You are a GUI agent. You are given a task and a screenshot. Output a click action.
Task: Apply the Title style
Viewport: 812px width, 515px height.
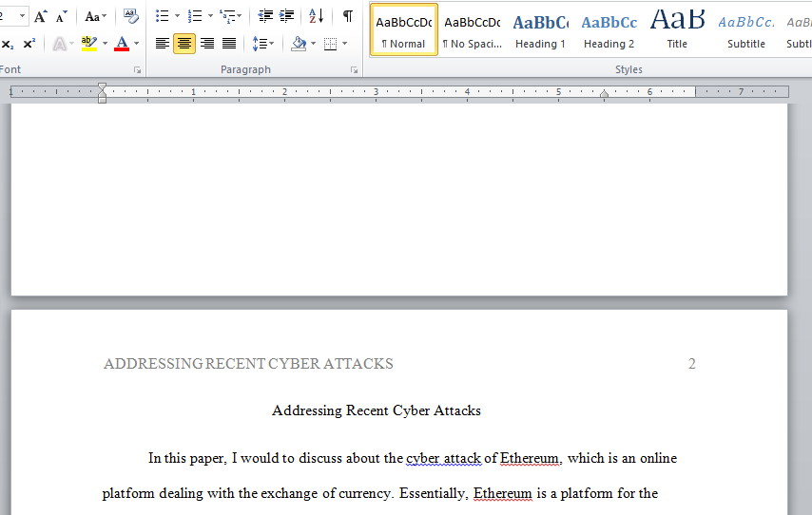[x=677, y=29]
